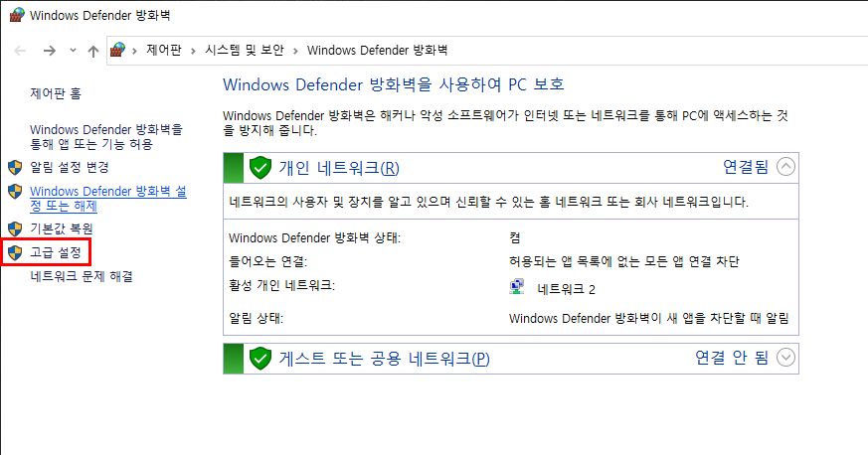Click shield icon beside 기본값 복원

(x=15, y=228)
